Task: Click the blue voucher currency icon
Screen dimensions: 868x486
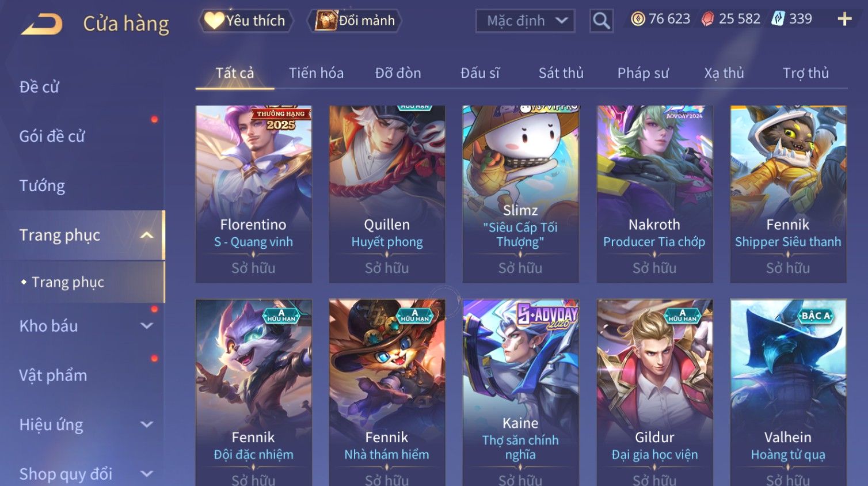Action: 778,19
